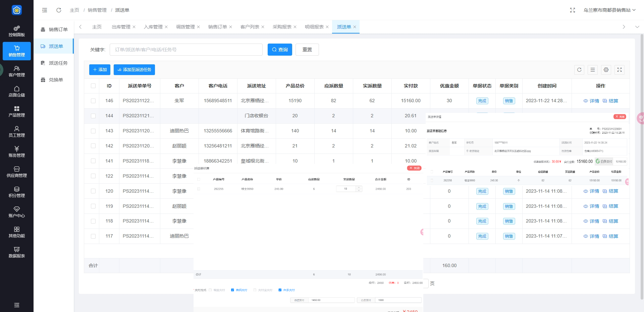This screenshot has width=644, height=312.
Task: Open 账务管理 in the sidebar
Action: coord(16,151)
